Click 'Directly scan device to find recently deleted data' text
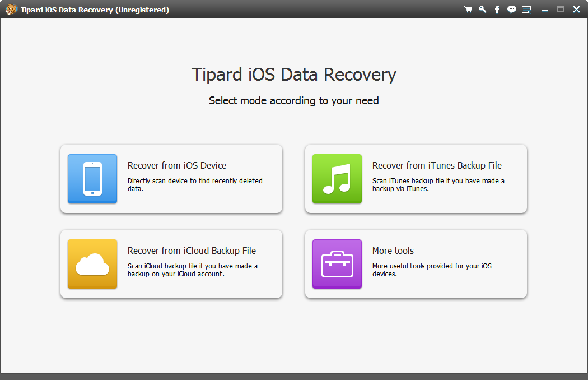 point(195,184)
